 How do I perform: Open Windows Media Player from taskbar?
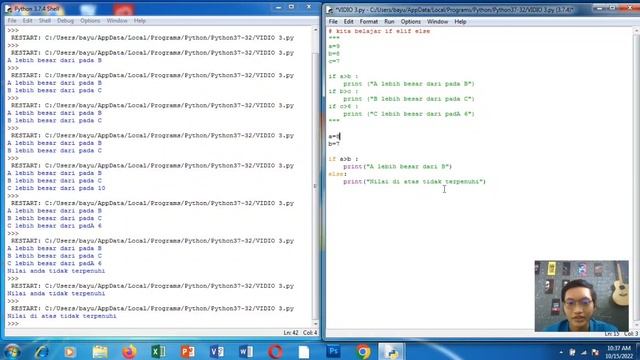(x=70, y=351)
